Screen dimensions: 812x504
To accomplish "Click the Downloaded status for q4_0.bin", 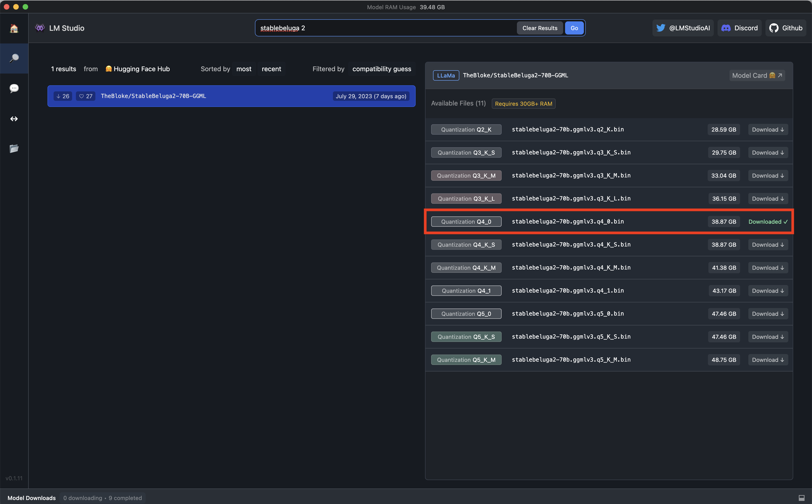I will coord(768,222).
